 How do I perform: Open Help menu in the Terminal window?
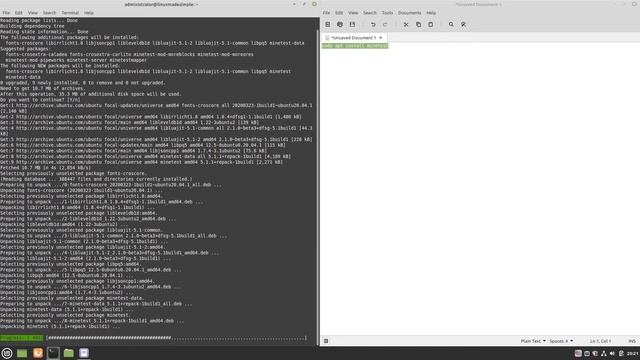pyautogui.click(x=89, y=13)
